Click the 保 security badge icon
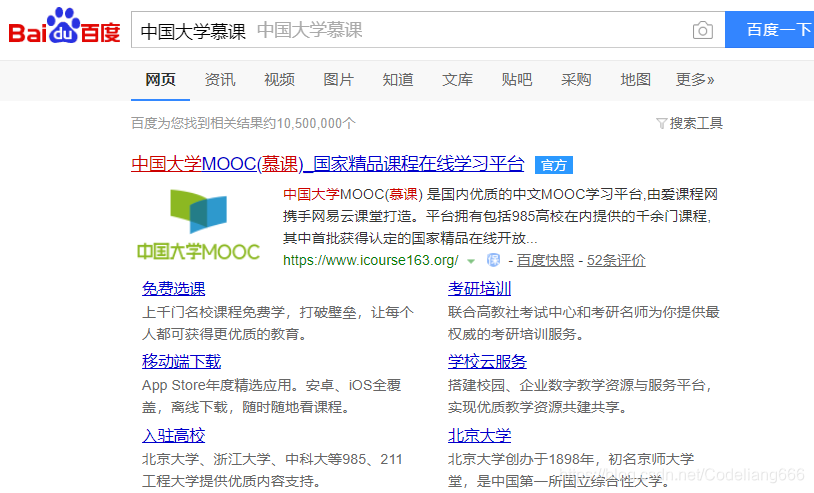The image size is (814, 493). click(493, 260)
